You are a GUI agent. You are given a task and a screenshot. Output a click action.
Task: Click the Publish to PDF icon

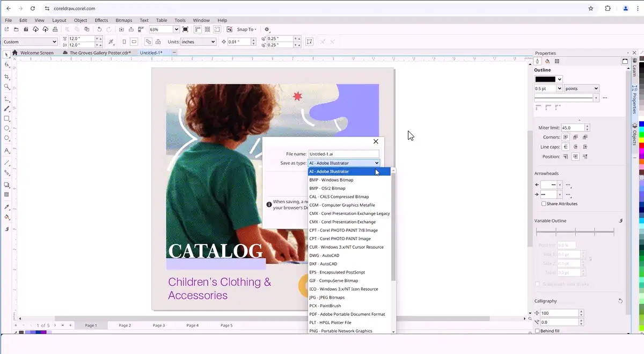point(141,30)
